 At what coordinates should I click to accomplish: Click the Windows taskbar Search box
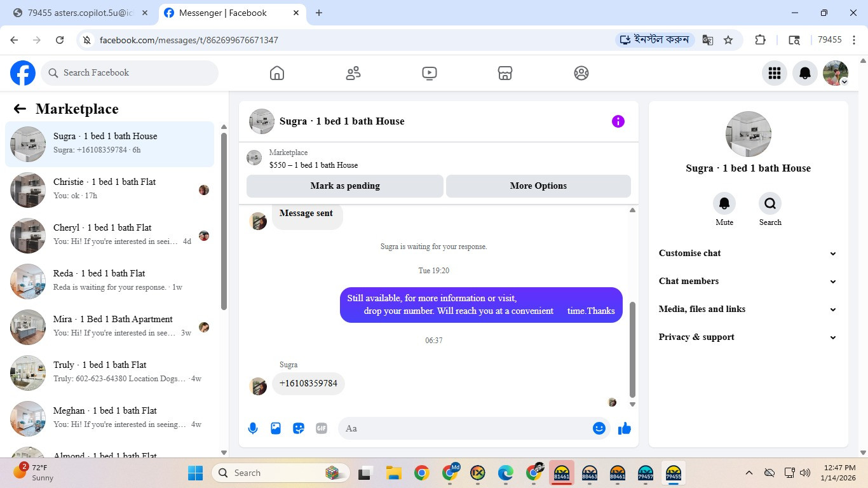click(x=281, y=473)
